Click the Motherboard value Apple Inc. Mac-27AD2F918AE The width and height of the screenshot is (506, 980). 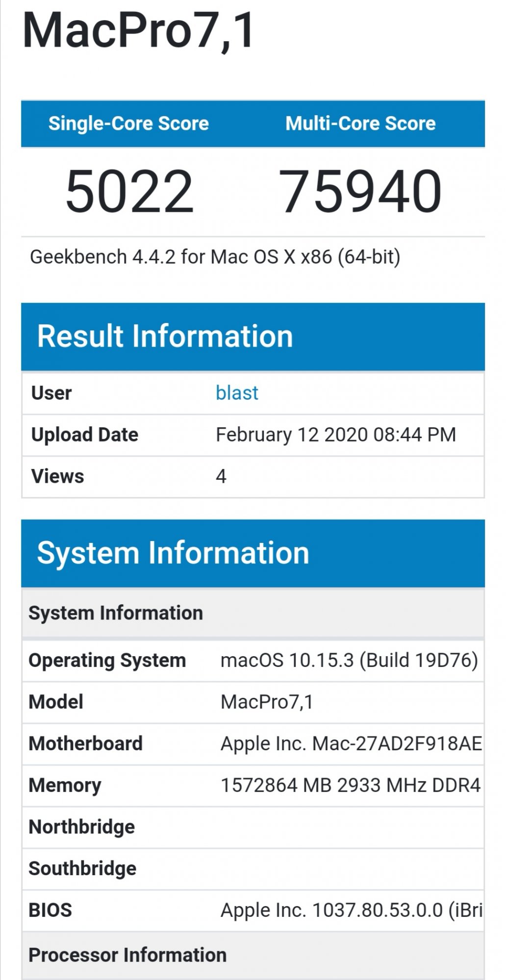351,743
